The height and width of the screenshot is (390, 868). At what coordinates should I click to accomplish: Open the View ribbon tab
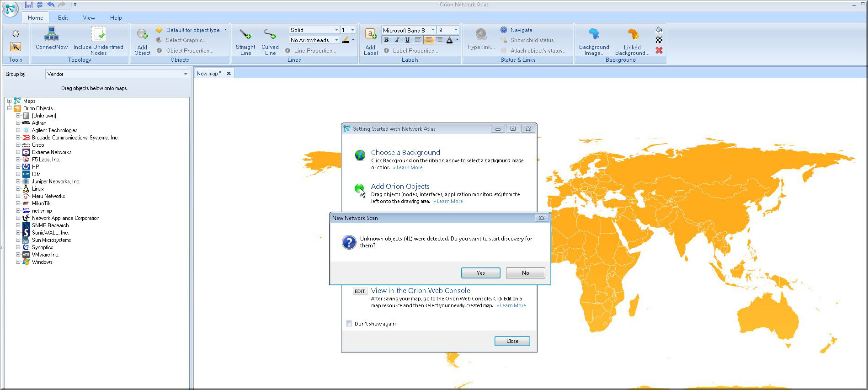tap(89, 18)
